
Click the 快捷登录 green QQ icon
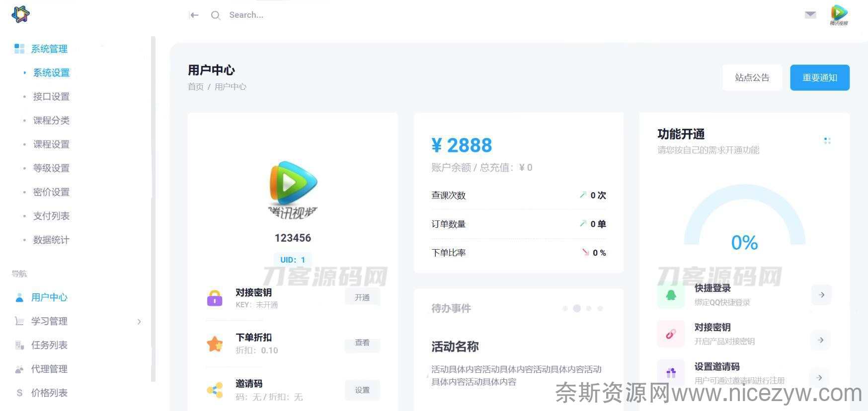[x=671, y=295]
